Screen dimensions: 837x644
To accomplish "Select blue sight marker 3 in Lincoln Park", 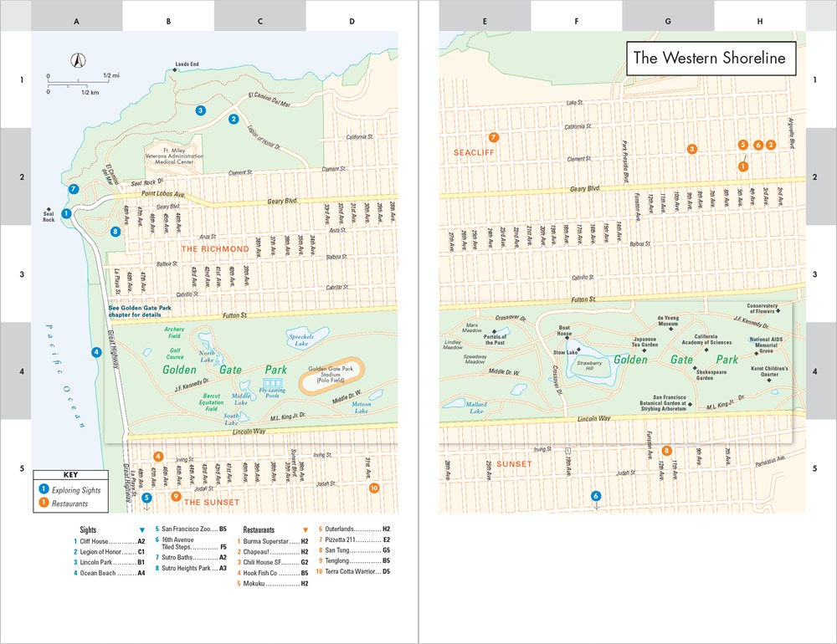I will (x=201, y=110).
